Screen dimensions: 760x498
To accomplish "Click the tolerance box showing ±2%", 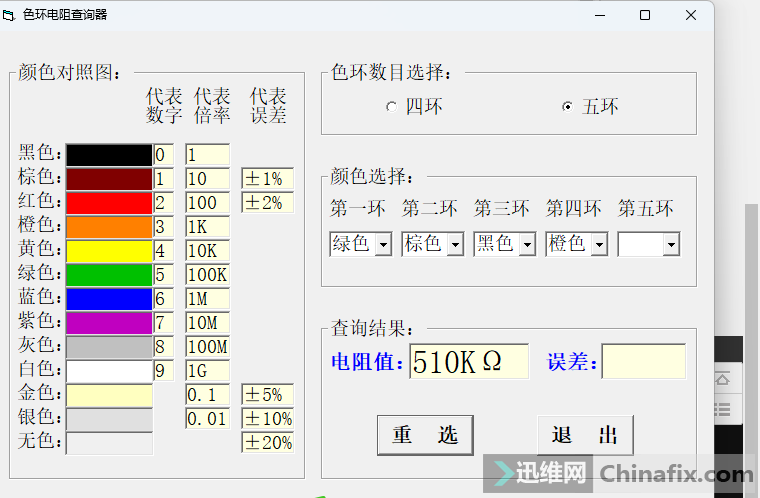I will (268, 203).
